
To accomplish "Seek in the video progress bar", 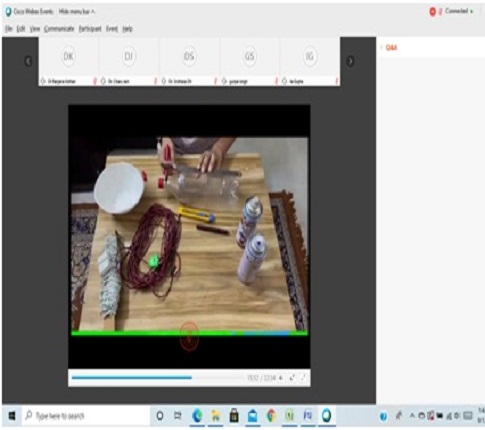I will coord(157,378).
